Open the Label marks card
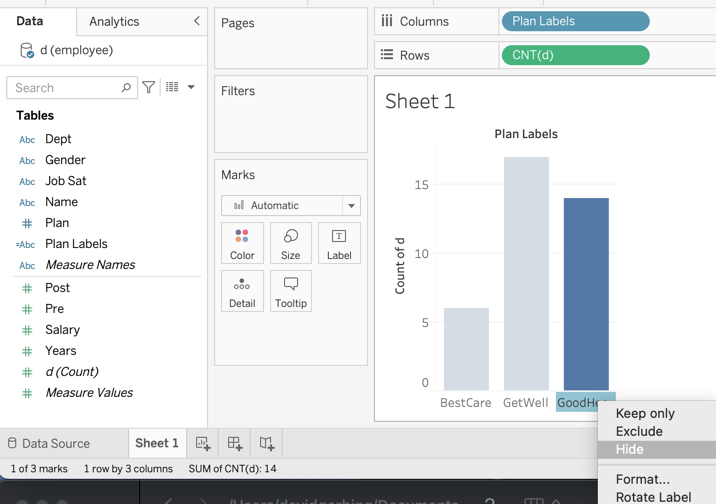Viewport: 716px width, 504px height. coord(339,243)
